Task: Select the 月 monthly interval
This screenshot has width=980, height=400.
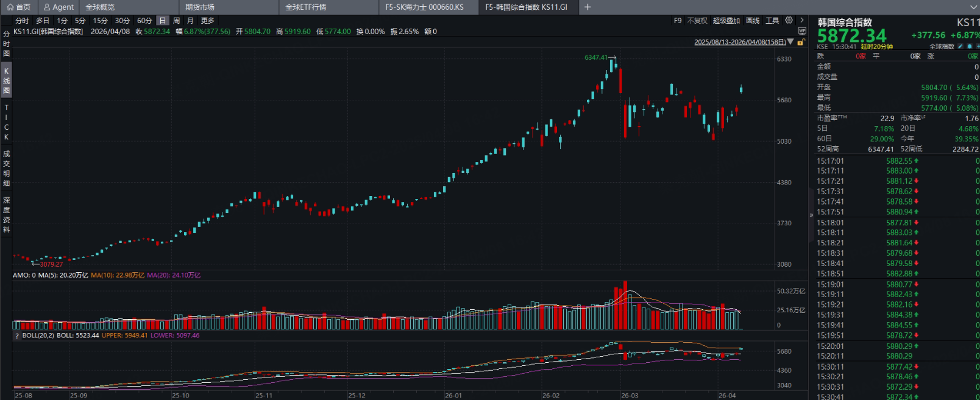Action: pyautogui.click(x=190, y=21)
